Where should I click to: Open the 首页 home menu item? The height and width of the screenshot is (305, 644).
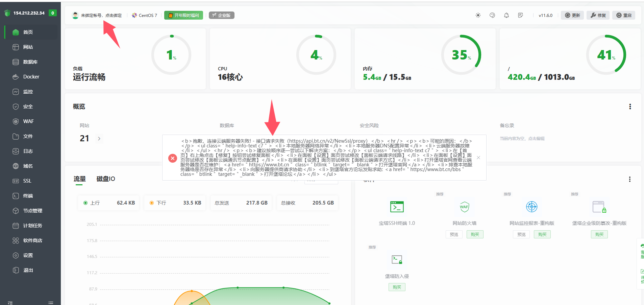pyautogui.click(x=31, y=32)
